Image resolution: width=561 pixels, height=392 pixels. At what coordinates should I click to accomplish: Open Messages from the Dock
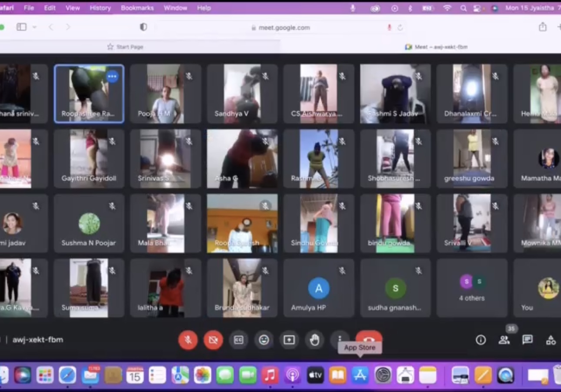pyautogui.click(x=225, y=375)
